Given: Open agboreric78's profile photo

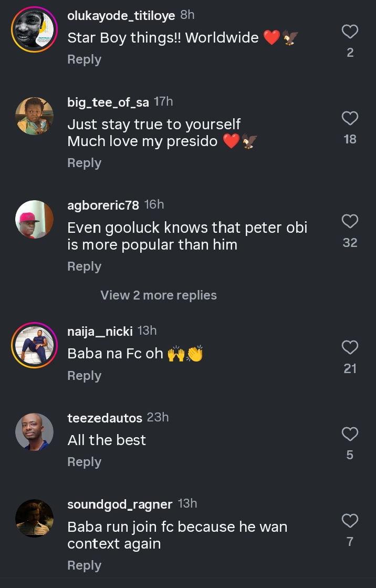Looking at the screenshot, I should coord(34,219).
